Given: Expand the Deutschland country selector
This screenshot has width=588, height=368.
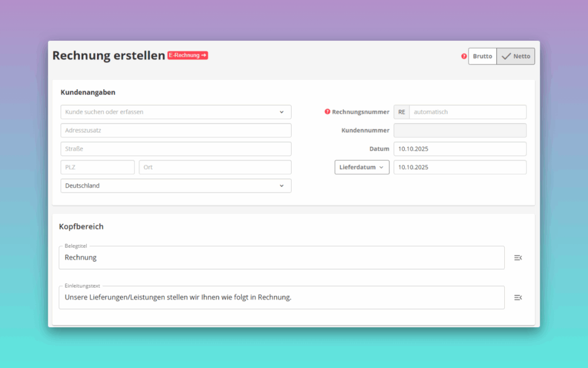Looking at the screenshot, I should [x=281, y=185].
